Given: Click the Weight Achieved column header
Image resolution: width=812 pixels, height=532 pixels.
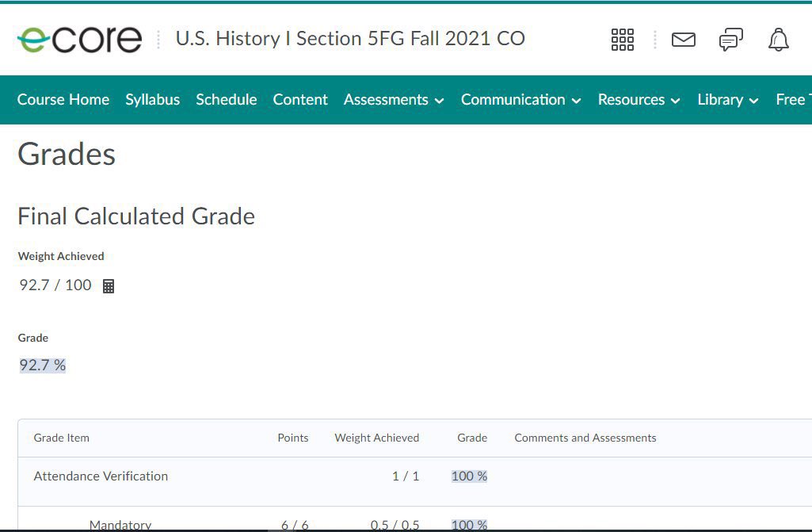Looking at the screenshot, I should coord(377,438).
